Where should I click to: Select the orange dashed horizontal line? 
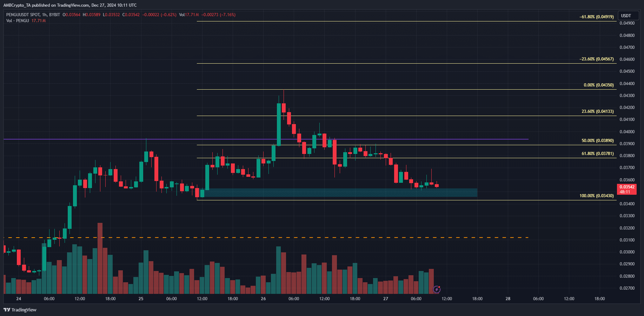tap(266, 238)
